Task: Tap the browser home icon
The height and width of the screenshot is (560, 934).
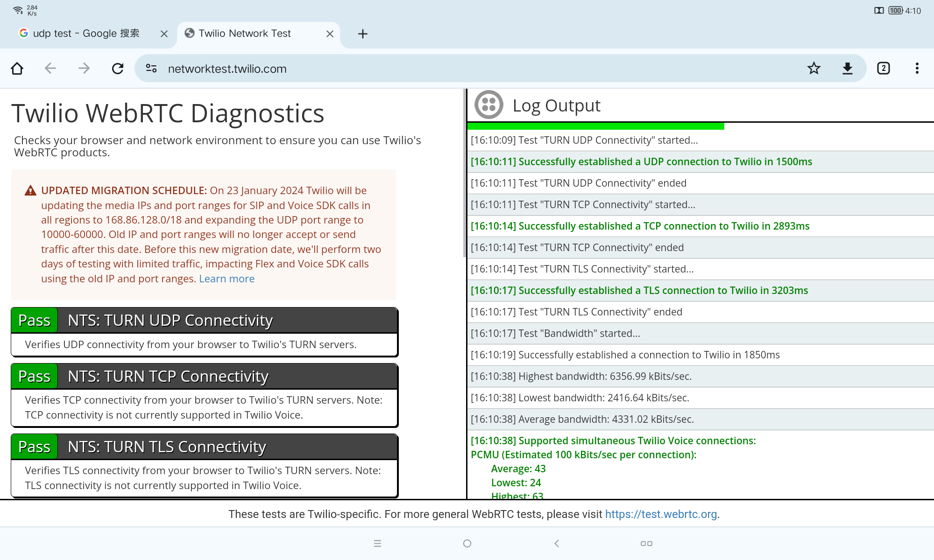Action: click(x=17, y=69)
